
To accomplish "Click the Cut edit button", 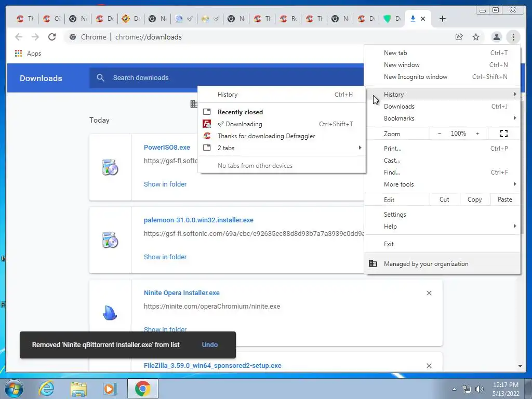I will click(x=445, y=199).
